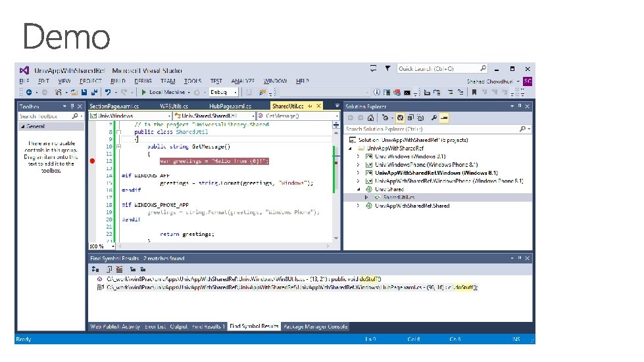The image size is (644, 362).
Task: Toggle pin on SharedUtil.cs tab
Action: click(310, 106)
